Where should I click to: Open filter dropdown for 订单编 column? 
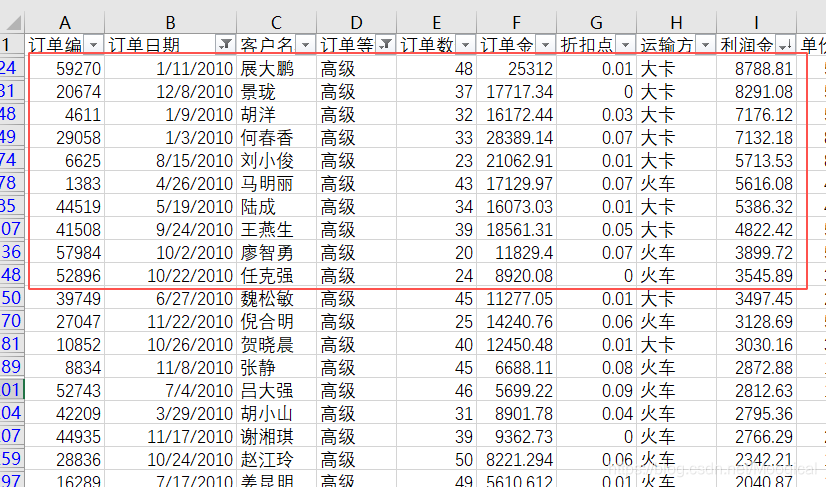click(93, 45)
